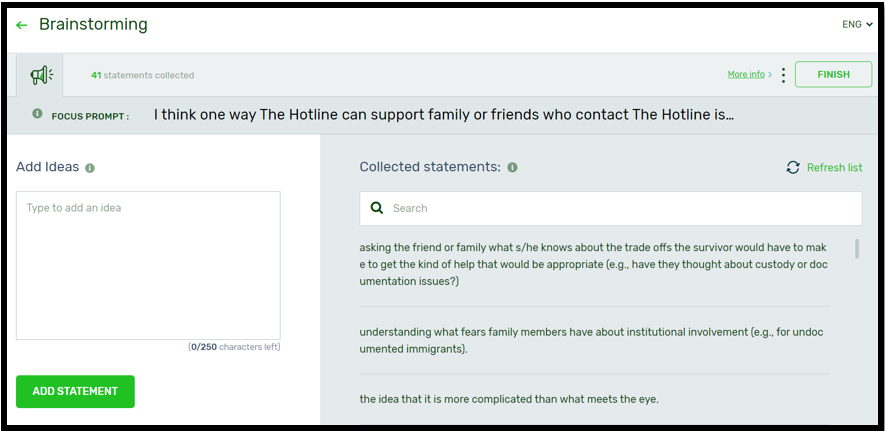Screen dimensions: 885x431
Task: Focus the Type to add an idea textbox
Action: coord(148,265)
